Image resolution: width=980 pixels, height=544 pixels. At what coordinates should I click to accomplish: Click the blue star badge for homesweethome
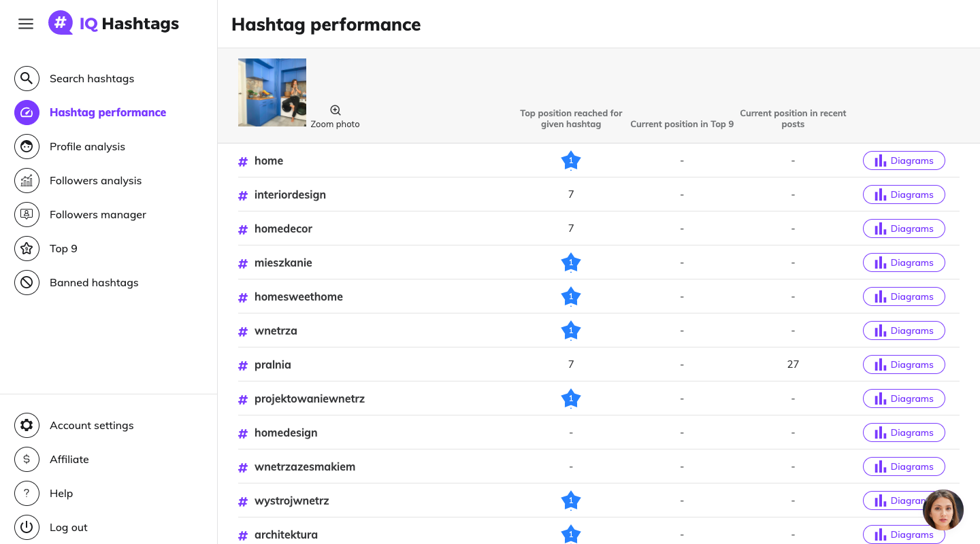pyautogui.click(x=571, y=297)
